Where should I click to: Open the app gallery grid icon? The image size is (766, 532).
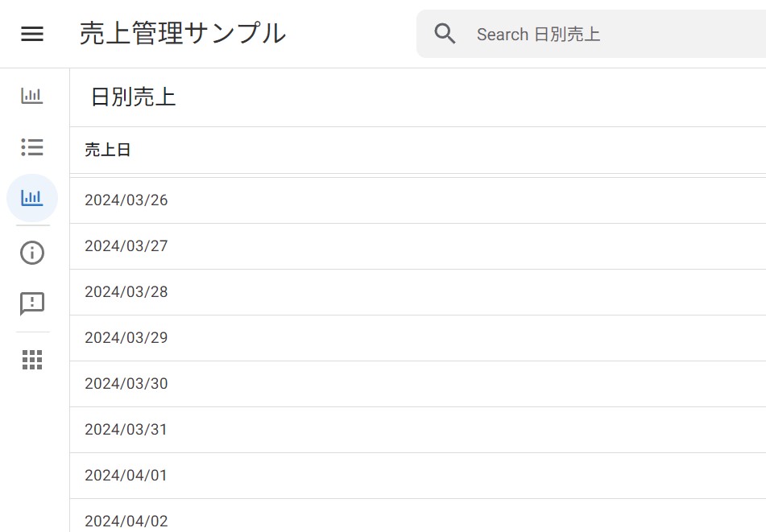[x=32, y=360]
